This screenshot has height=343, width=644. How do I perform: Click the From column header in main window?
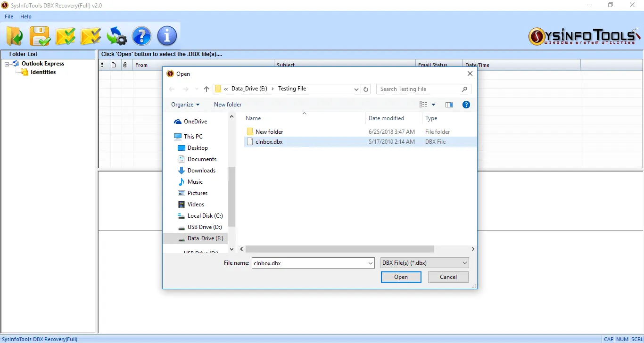(x=204, y=65)
